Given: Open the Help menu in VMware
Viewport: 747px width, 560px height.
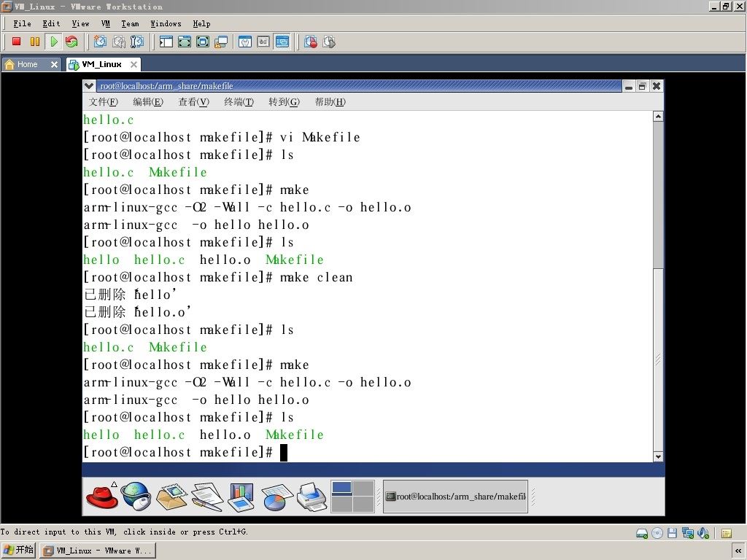Looking at the screenshot, I should (201, 23).
